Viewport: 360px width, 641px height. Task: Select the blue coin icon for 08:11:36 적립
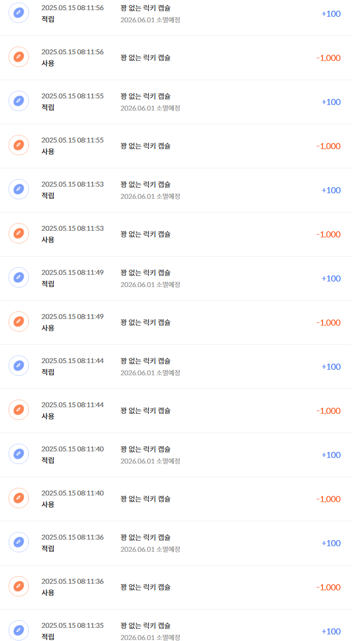(19, 542)
